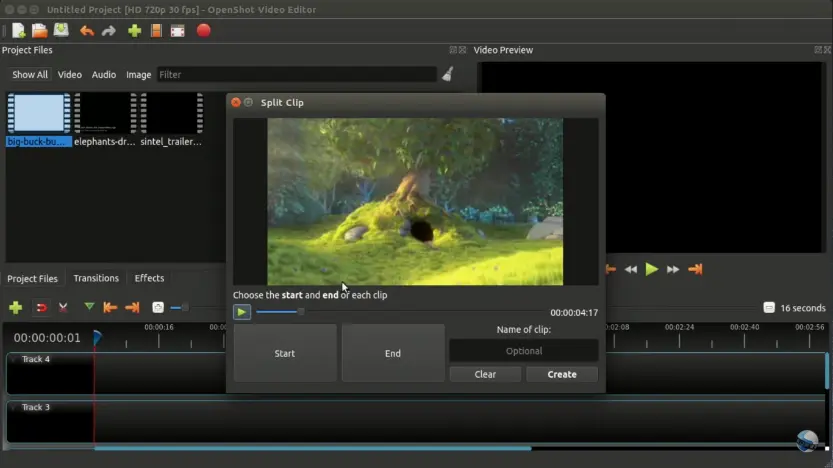The height and width of the screenshot is (468, 833).
Task: Fast forward the video preview
Action: [x=673, y=269]
